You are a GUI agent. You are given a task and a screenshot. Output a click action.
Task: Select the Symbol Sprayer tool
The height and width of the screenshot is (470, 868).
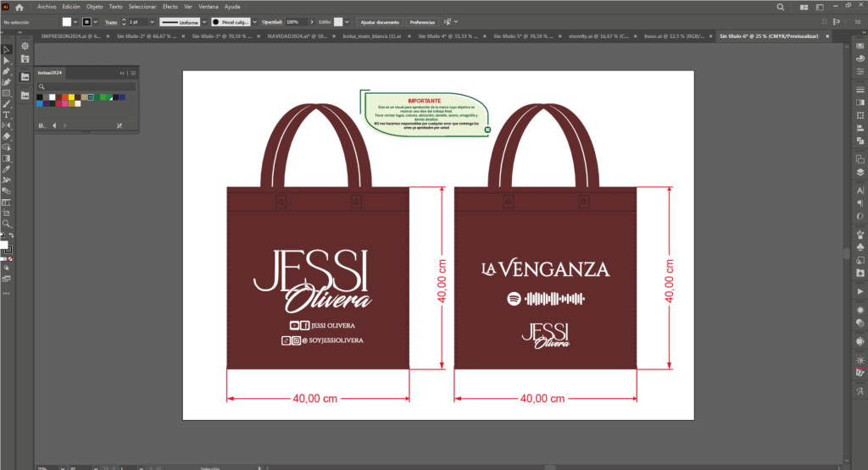(7, 180)
